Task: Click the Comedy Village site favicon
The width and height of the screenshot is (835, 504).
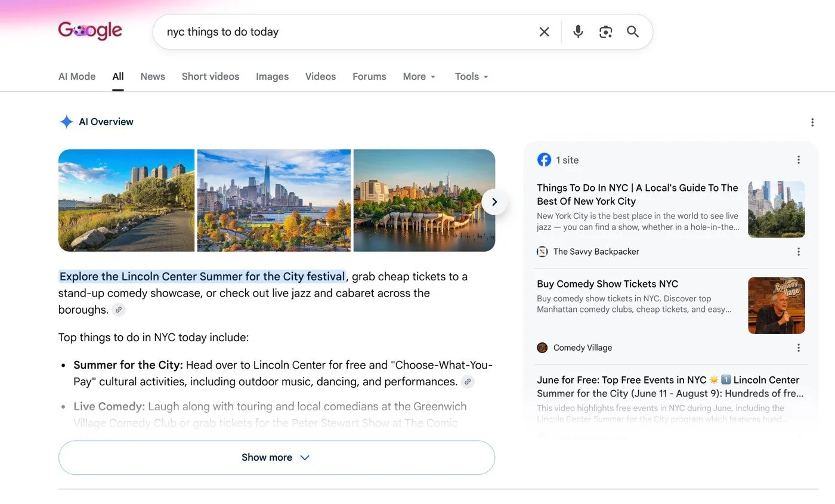Action: [542, 348]
